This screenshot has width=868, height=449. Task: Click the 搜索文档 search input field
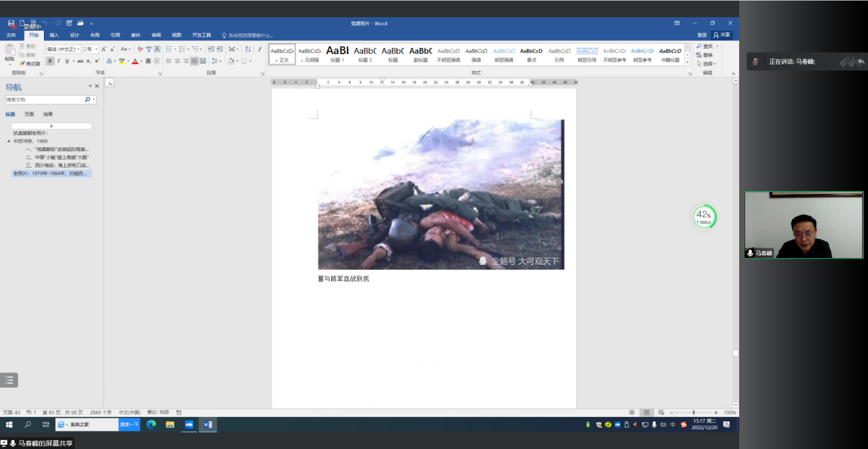[45, 100]
